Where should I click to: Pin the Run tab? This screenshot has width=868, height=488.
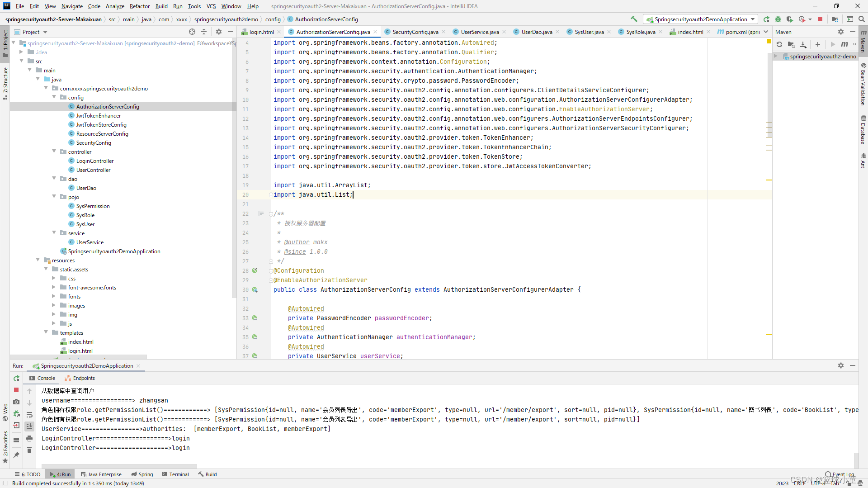(16, 455)
